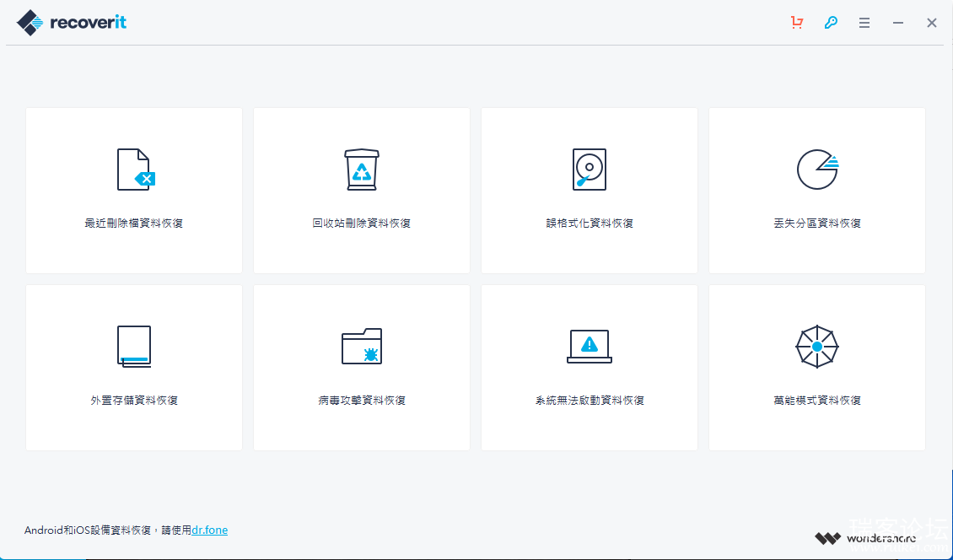Click the formatted hard disk recovery icon

pos(589,170)
